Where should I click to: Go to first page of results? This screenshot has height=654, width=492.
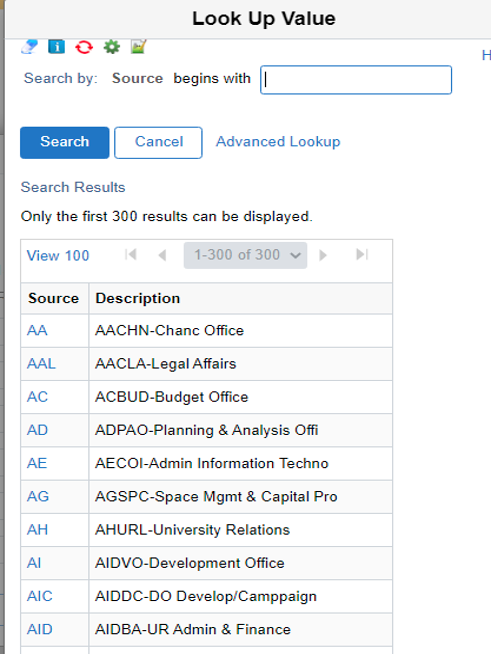pyautogui.click(x=131, y=254)
